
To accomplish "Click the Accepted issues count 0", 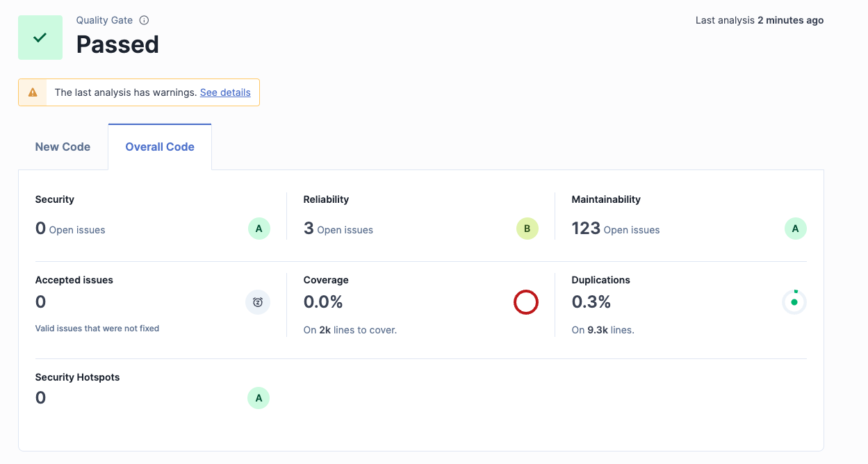I will [41, 302].
